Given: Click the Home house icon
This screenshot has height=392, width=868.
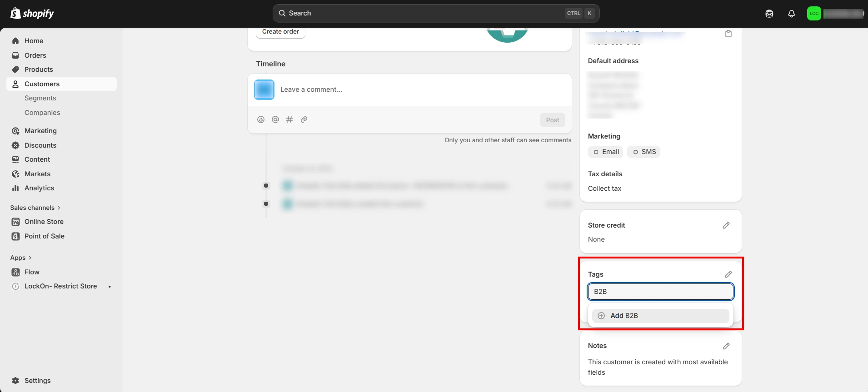Looking at the screenshot, I should point(15,41).
